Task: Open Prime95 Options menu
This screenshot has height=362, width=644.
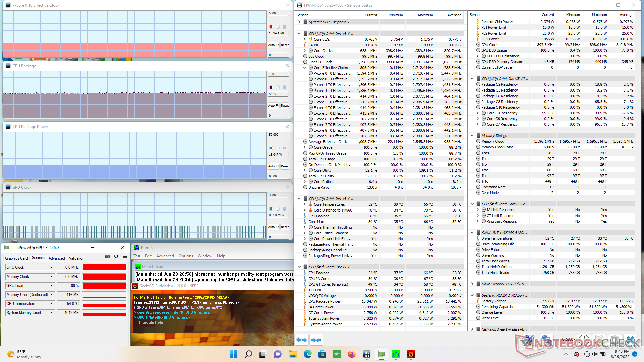Action: 185,256
